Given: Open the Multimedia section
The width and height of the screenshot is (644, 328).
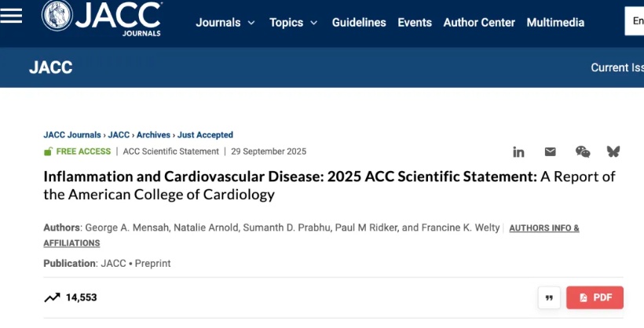Looking at the screenshot, I should tap(555, 23).
